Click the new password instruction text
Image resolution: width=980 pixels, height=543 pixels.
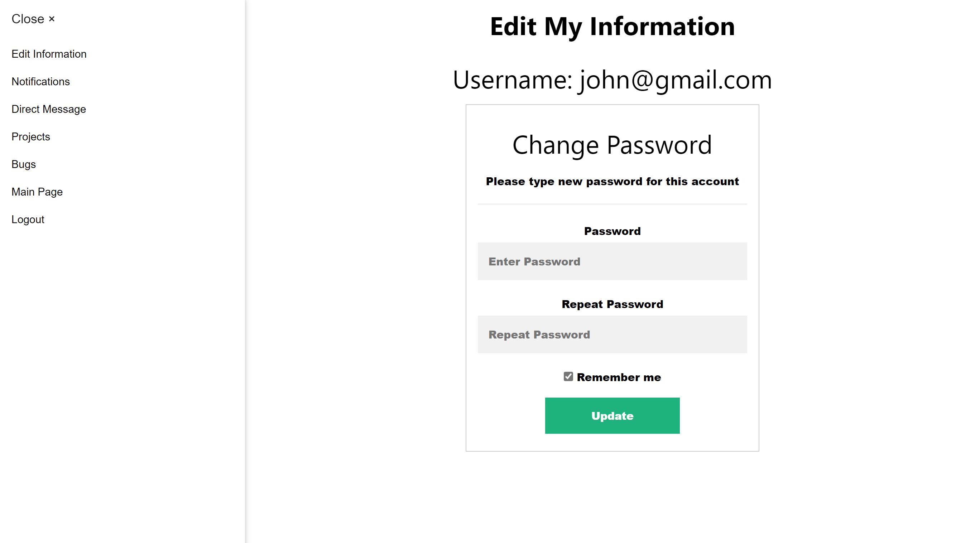pos(612,182)
